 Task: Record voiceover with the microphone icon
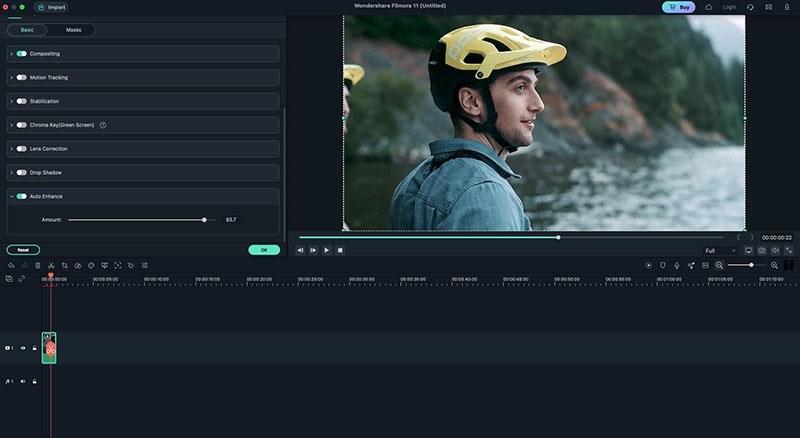pos(677,265)
